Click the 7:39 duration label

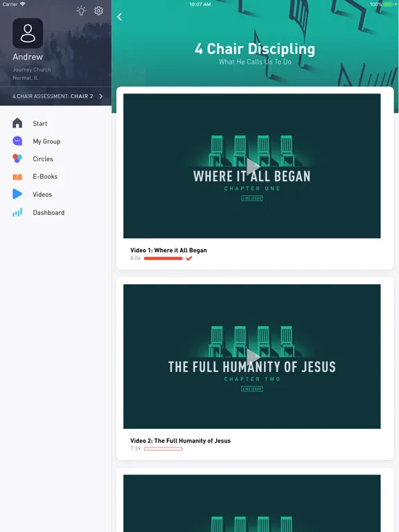[x=135, y=449]
